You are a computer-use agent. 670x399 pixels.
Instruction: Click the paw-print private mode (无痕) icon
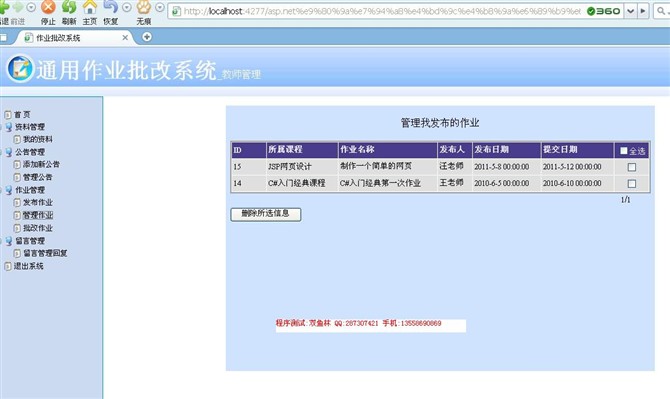pos(144,7)
